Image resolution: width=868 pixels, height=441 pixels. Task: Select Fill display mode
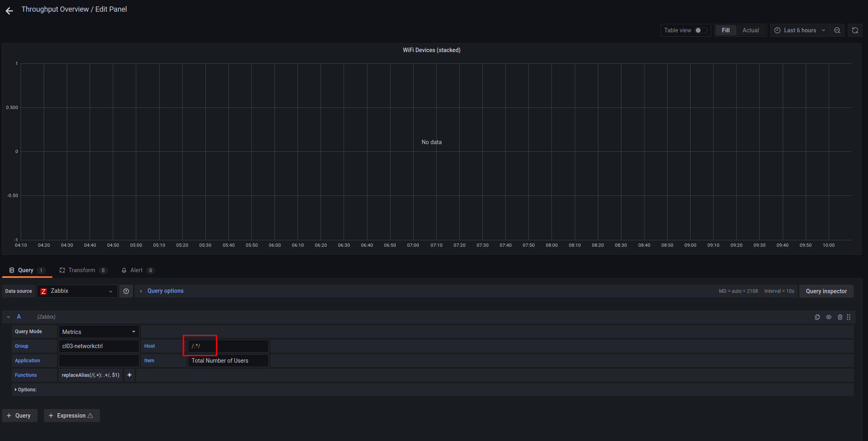pyautogui.click(x=726, y=30)
